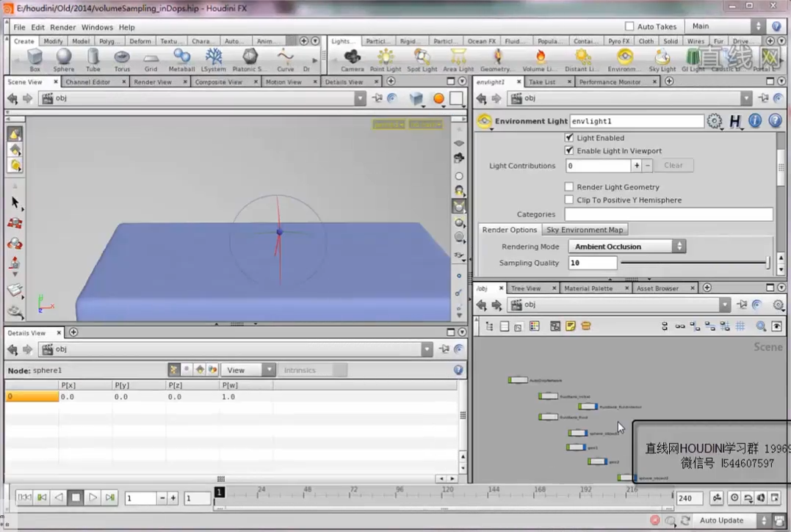The image size is (791, 532).
Task: Click the envlight1 name field
Action: coord(637,121)
